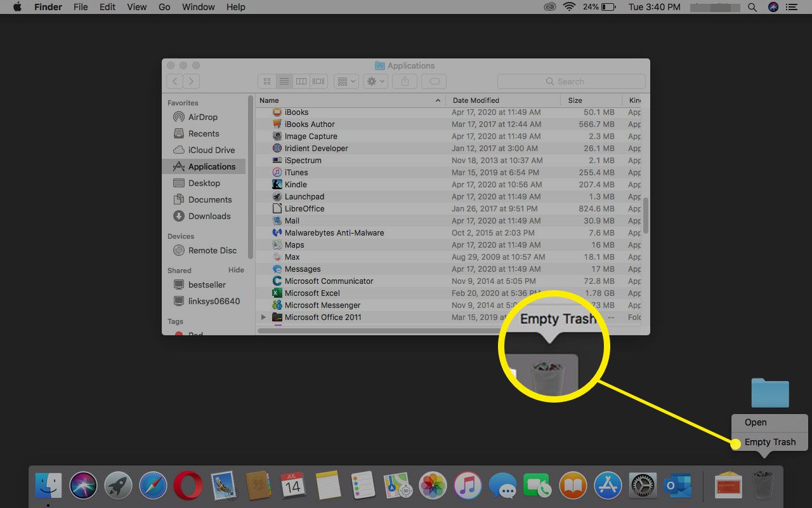Image resolution: width=812 pixels, height=508 pixels.
Task: Select Documents in the sidebar
Action: (x=203, y=199)
